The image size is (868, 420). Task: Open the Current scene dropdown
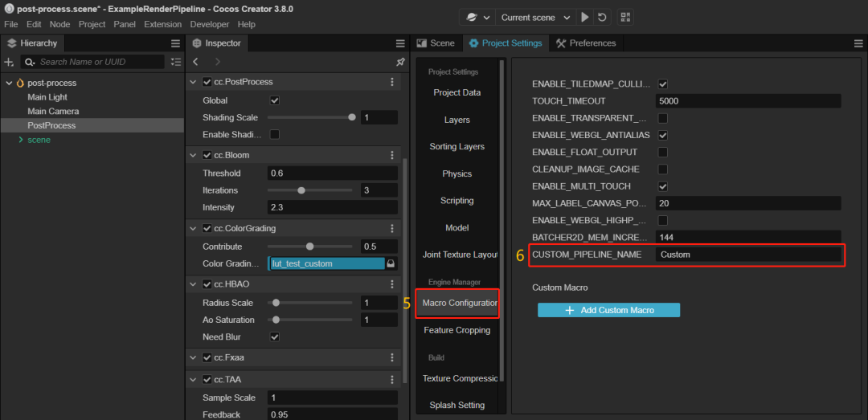(534, 17)
